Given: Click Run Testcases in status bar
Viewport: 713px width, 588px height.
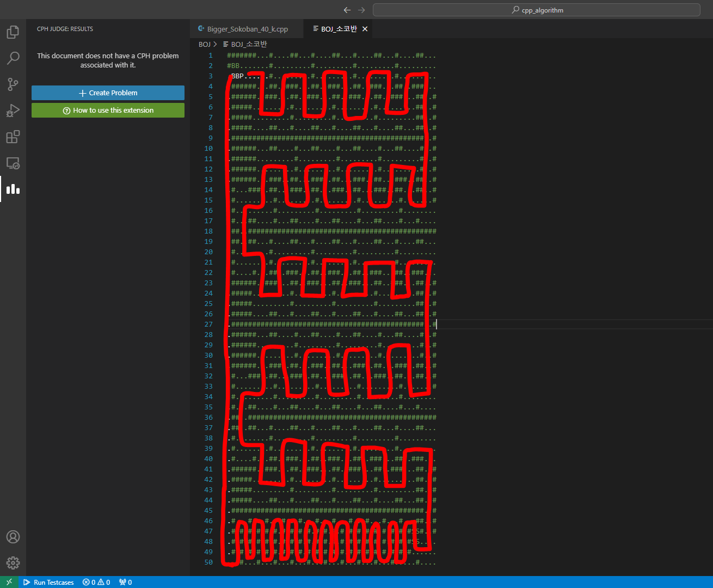Looking at the screenshot, I should [x=48, y=582].
